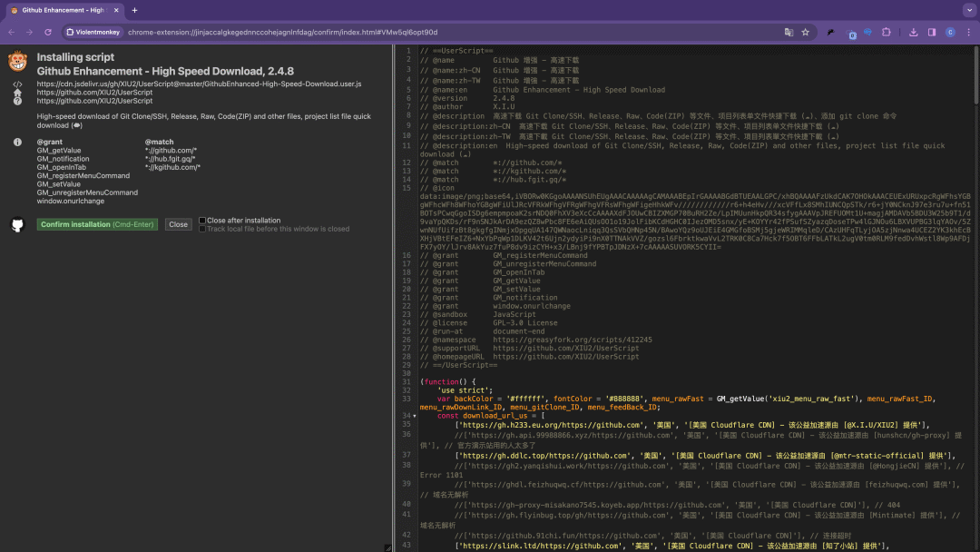Collapse code fold arrow at line 34
This screenshot has height=552, width=980.
coord(415,416)
